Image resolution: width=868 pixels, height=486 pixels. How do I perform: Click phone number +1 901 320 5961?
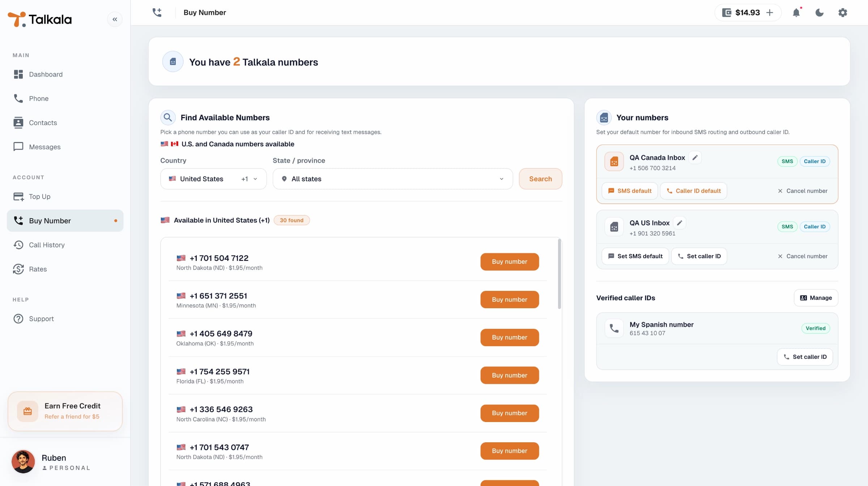click(652, 233)
